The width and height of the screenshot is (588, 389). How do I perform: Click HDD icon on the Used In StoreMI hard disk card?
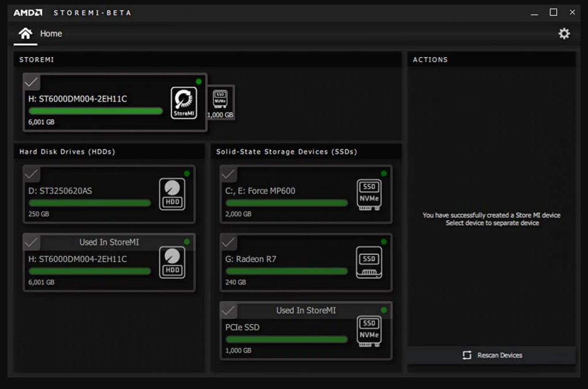point(172,262)
